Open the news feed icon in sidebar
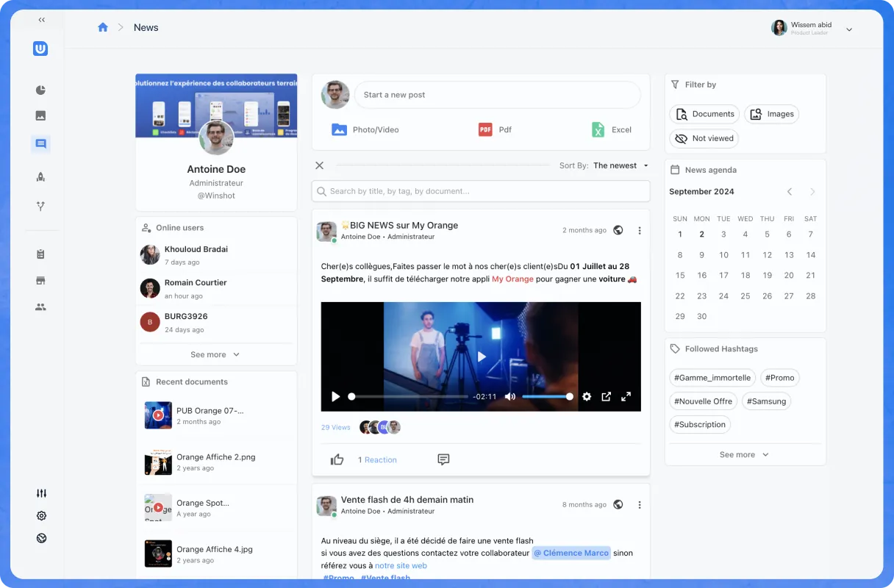This screenshot has width=894, height=588. (x=41, y=144)
